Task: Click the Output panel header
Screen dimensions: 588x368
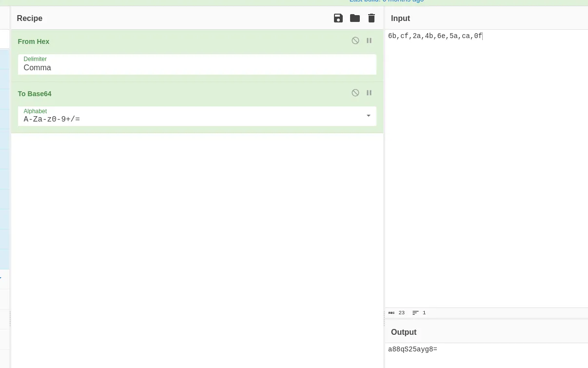Action: (x=486, y=332)
